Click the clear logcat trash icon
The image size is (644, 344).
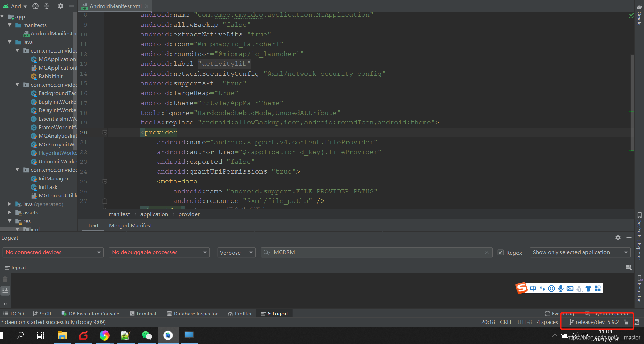[5, 279]
